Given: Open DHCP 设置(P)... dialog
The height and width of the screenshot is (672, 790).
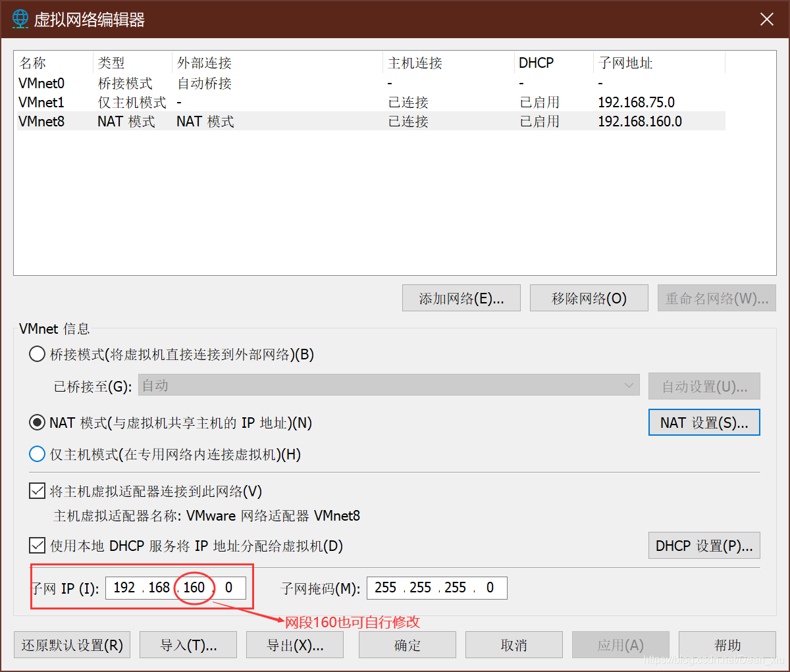Looking at the screenshot, I should [704, 546].
